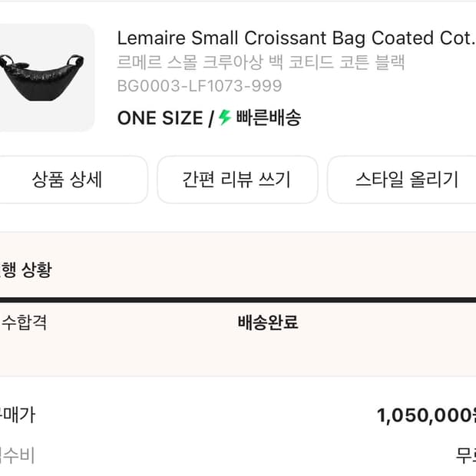Click the black progress bar line
The image size is (476, 476).
(238, 300)
